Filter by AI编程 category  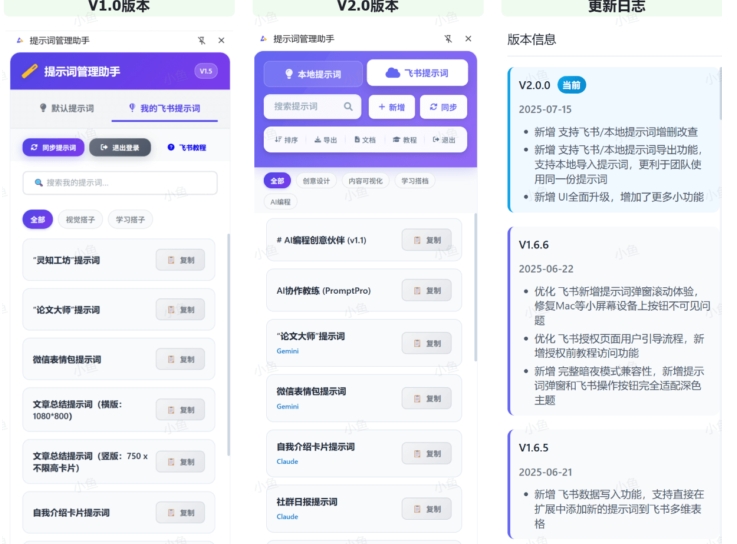pos(280,202)
